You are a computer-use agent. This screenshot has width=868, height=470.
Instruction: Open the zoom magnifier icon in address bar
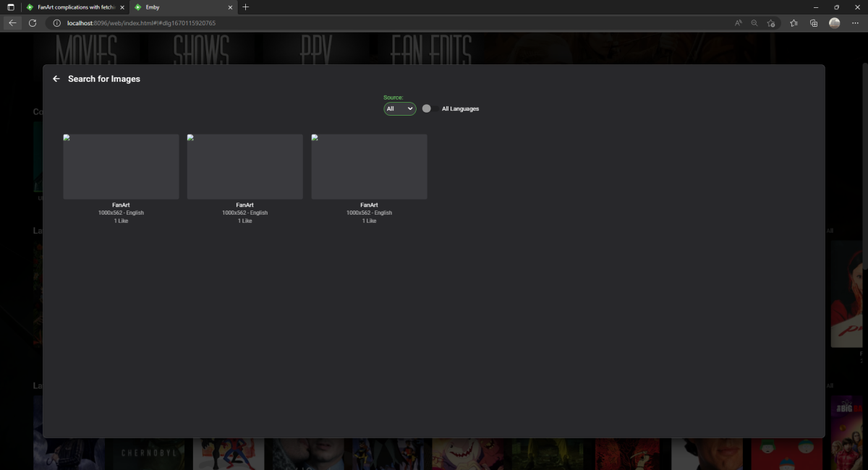point(754,23)
